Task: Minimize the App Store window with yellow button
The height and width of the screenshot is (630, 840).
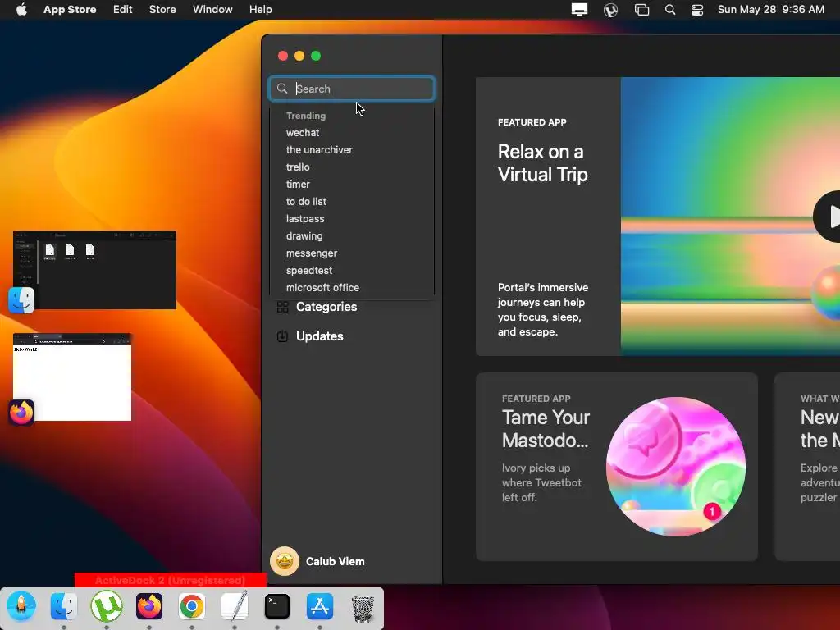Action: [299, 56]
